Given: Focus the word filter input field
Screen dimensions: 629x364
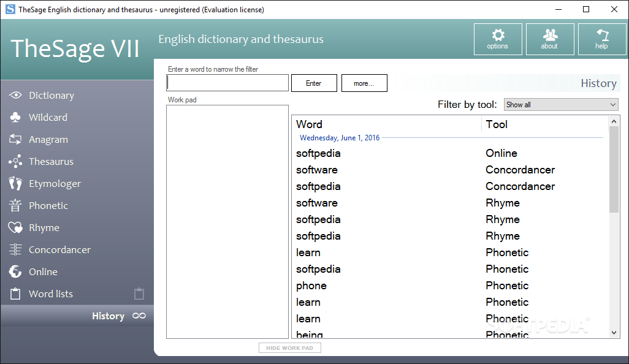Looking at the screenshot, I should click(227, 83).
